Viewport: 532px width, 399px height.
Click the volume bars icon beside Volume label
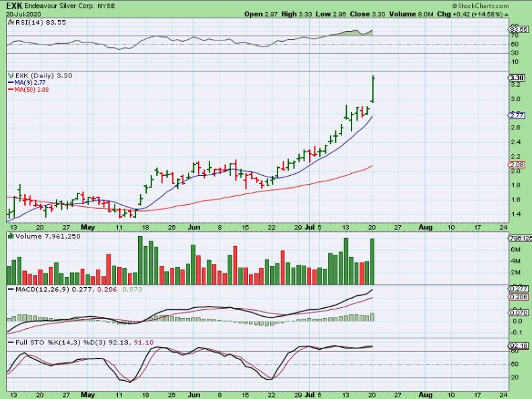pyautogui.click(x=11, y=236)
